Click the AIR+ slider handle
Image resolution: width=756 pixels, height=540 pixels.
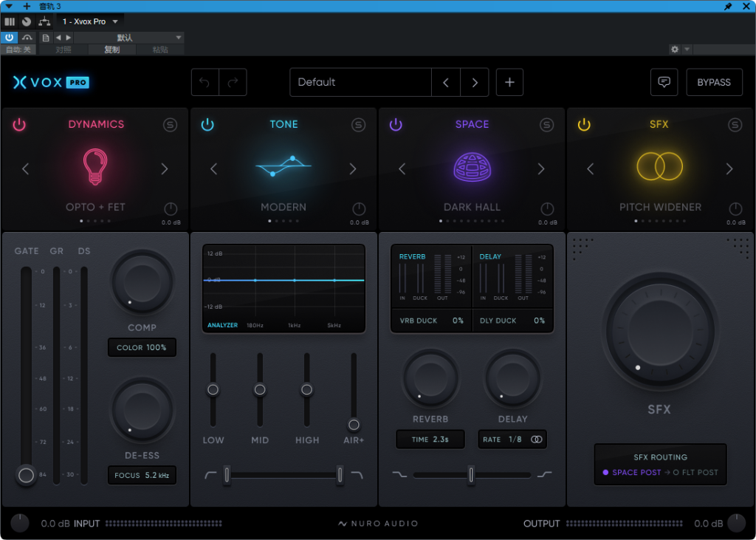coord(354,425)
